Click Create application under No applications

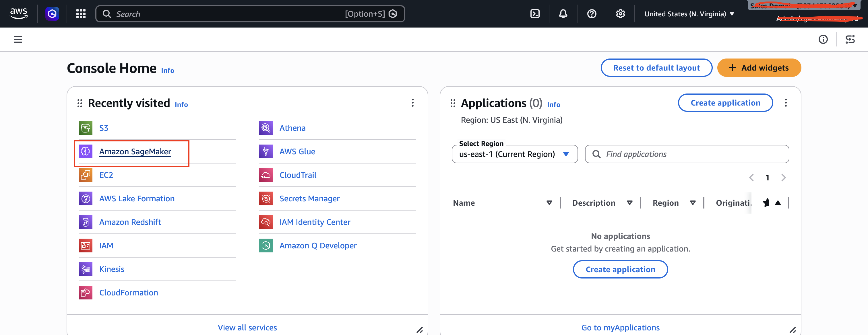point(620,269)
